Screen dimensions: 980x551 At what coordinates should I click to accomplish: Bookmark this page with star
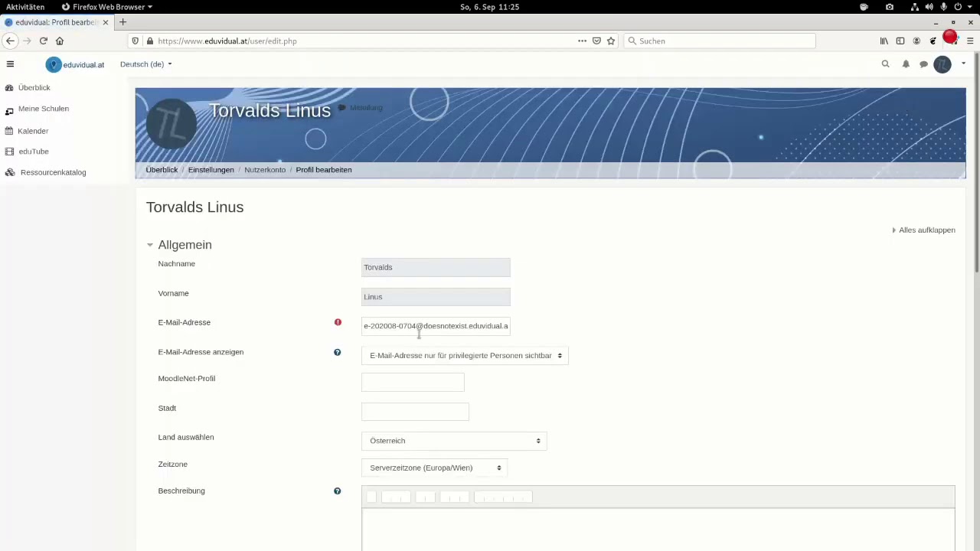pos(611,41)
